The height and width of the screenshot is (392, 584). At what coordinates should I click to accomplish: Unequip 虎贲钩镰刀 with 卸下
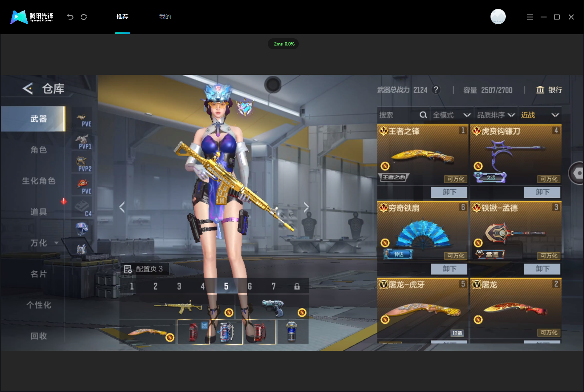(542, 192)
